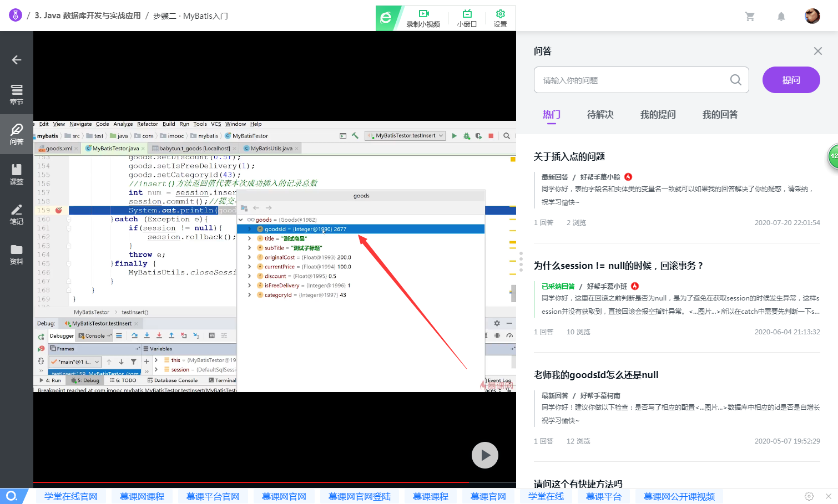Image resolution: width=838 pixels, height=504 pixels.
Task: Expand the goodsId node in goods popup
Action: pos(250,229)
